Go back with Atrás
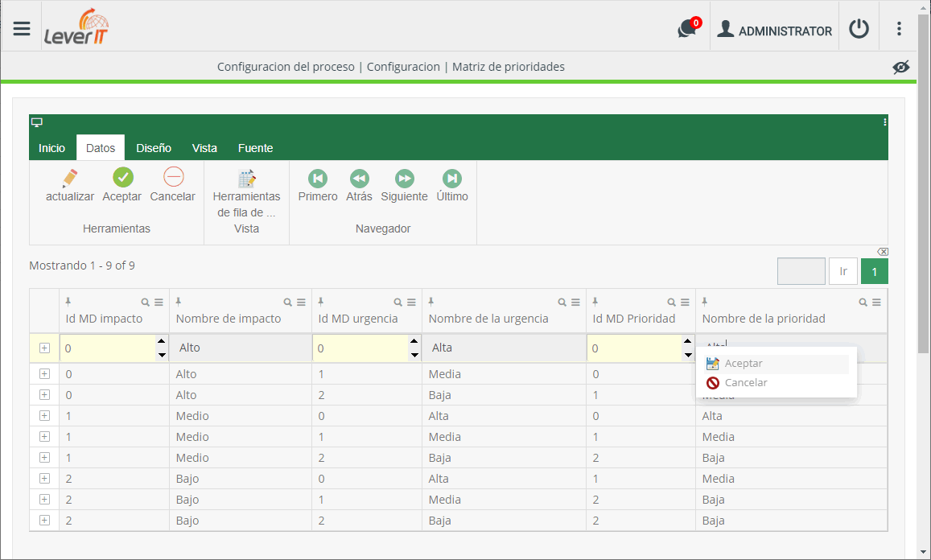This screenshot has width=931, height=560. 359,186
